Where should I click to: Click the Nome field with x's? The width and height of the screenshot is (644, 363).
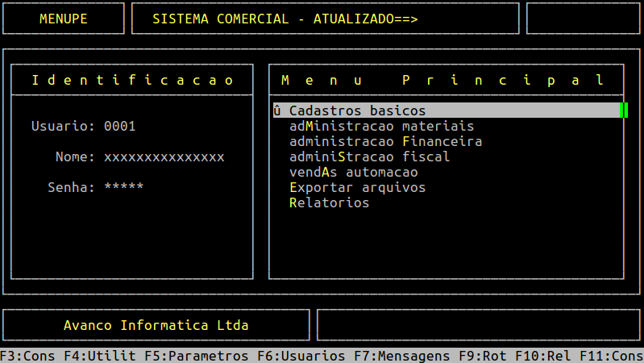(x=164, y=156)
